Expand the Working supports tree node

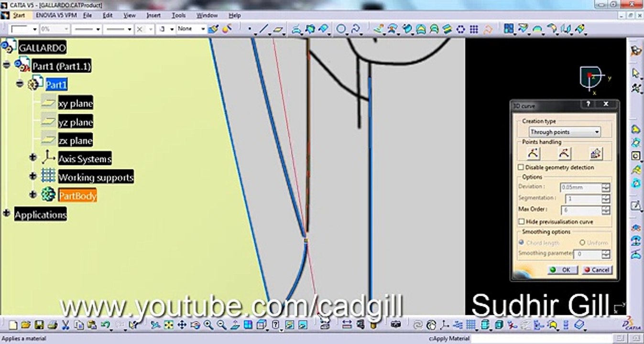coord(33,176)
